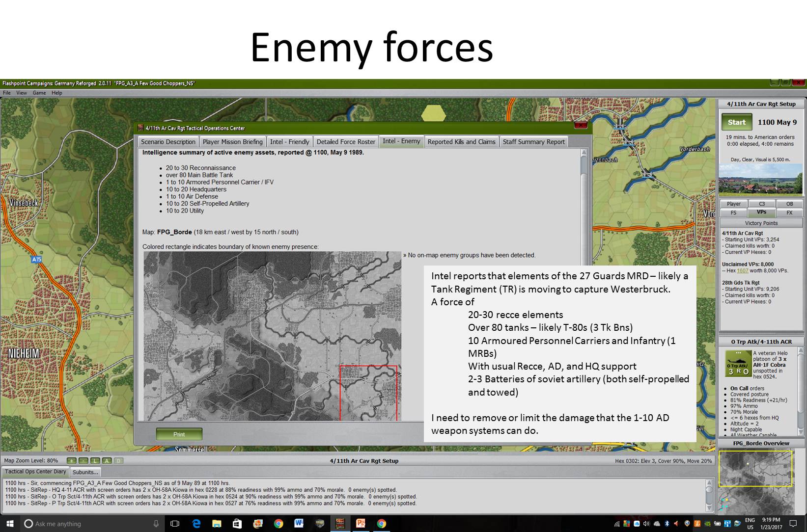Open the Wi-Fi network tray icon
This screenshot has width=807, height=532.
click(617, 524)
